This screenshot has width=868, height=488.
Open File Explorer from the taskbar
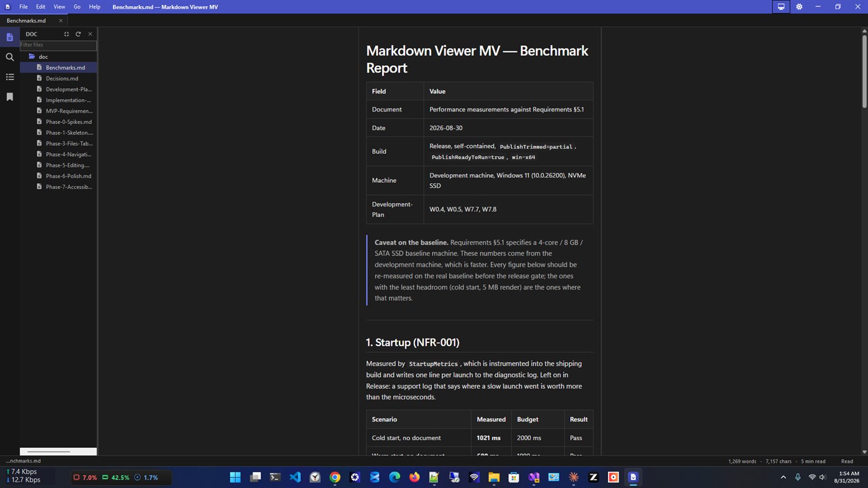(494, 477)
